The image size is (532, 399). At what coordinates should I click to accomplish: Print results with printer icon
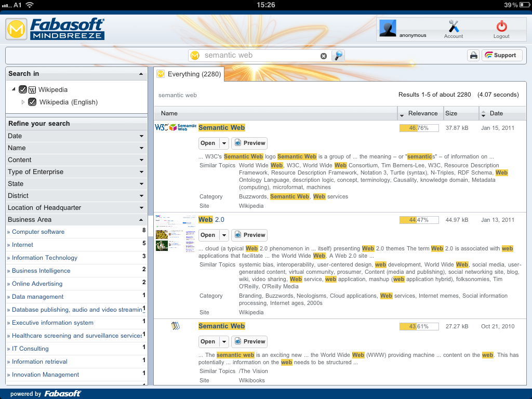coord(473,55)
